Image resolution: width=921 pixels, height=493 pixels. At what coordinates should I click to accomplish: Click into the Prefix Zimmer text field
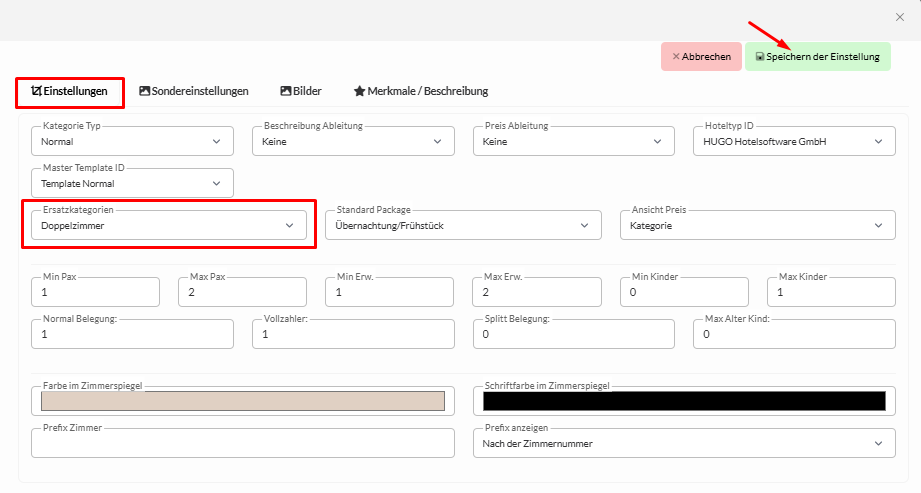click(x=242, y=443)
